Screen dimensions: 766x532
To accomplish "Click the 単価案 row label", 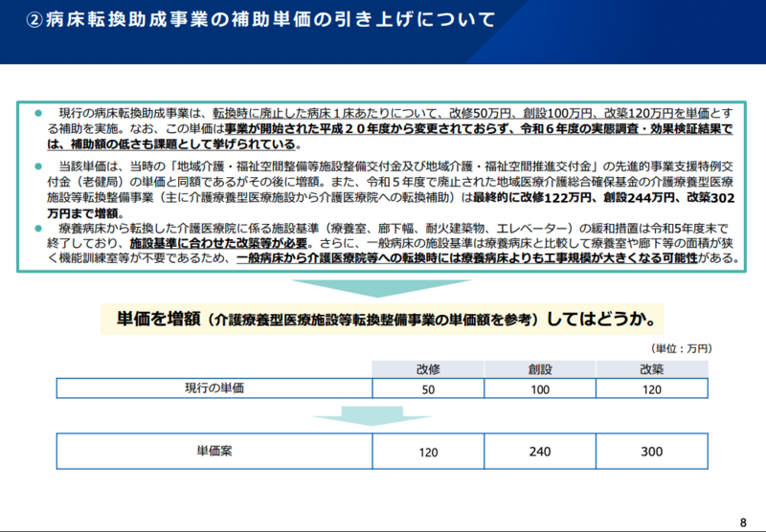I will [214, 451].
